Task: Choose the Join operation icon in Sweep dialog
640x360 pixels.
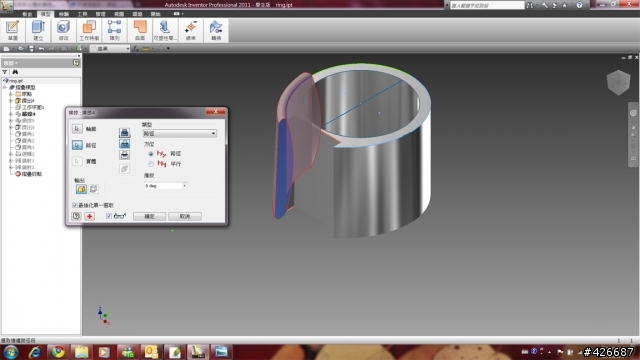Action: click(124, 132)
